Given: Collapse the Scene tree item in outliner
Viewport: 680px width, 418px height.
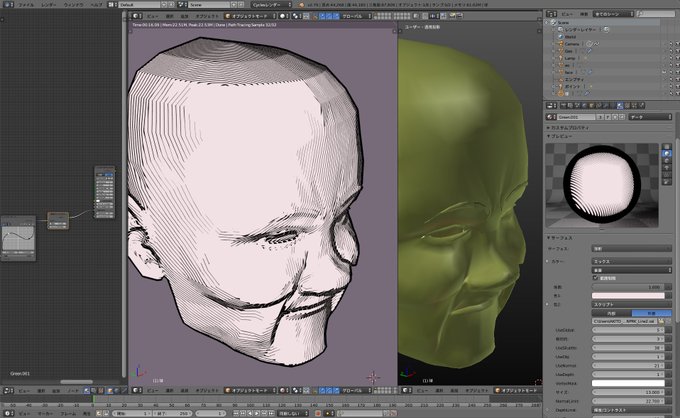Looking at the screenshot, I should point(547,22).
